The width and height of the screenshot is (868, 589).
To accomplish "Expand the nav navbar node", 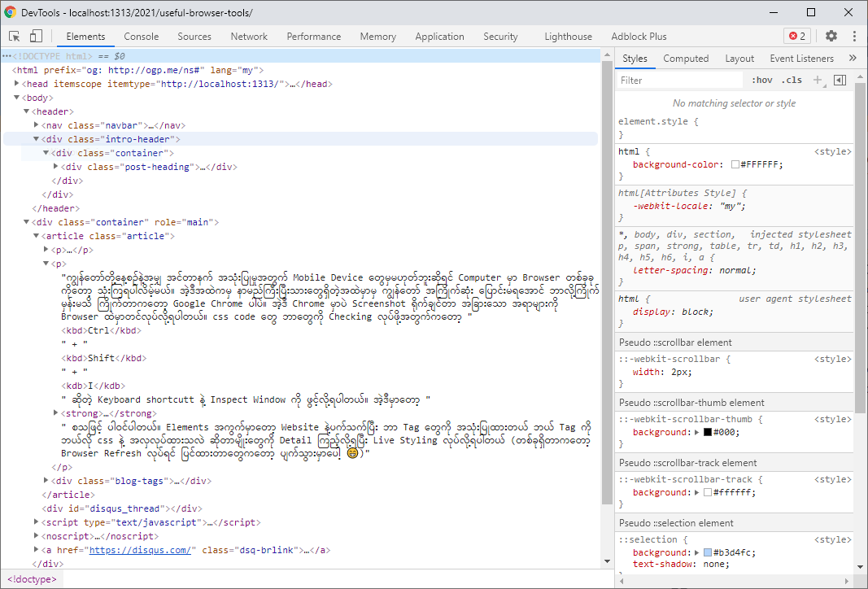I will coord(36,125).
